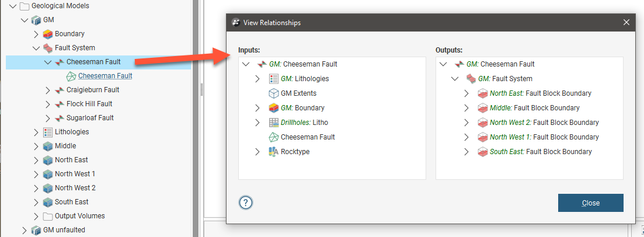Image resolution: width=644 pixels, height=237 pixels.
Task: Expand the GM unfaulted model
Action: pyautogui.click(x=25, y=230)
